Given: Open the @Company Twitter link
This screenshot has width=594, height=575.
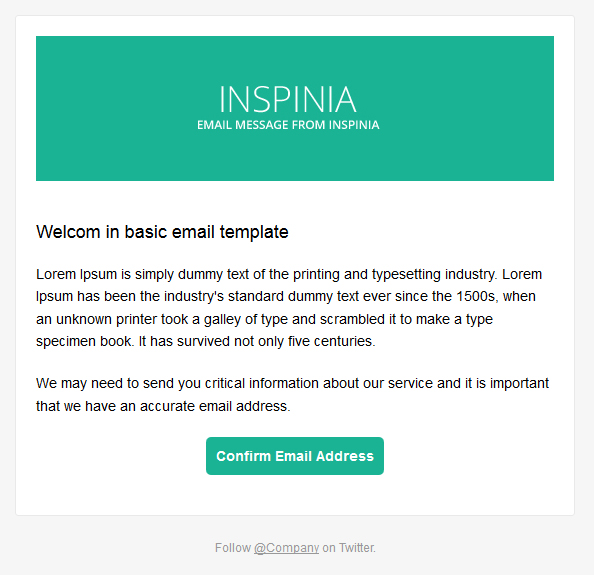Looking at the screenshot, I should 286,548.
